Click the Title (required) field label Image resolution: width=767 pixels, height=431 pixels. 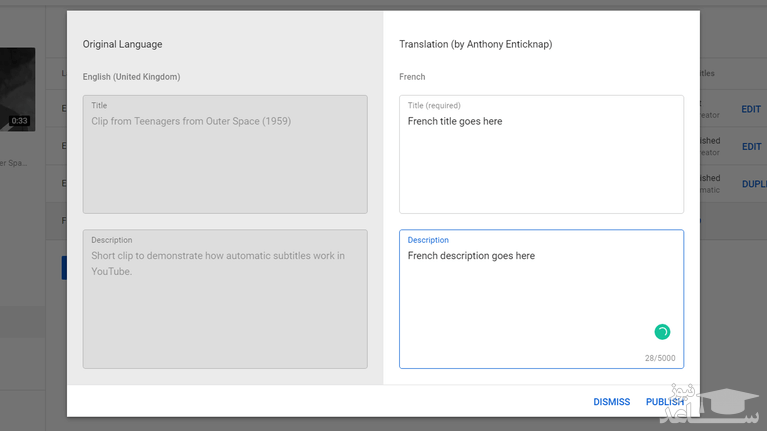[x=434, y=105]
